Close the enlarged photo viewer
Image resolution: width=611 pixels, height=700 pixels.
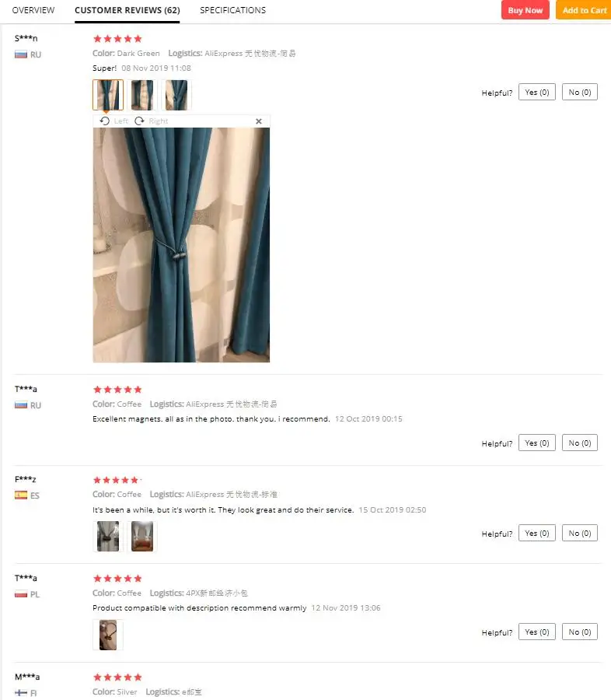click(258, 121)
